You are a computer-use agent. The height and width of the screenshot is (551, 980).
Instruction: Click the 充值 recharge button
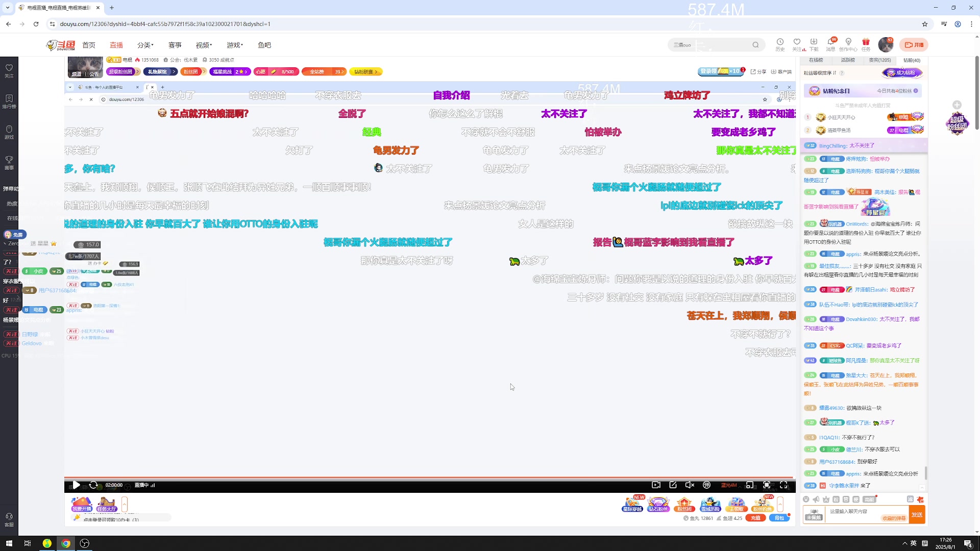click(755, 518)
